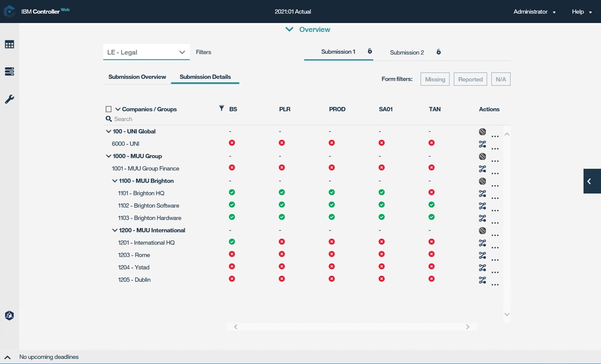Screen dimensions: 601x364
Task: Click the action icon for 1101 - Brighton HQ
Action: (482, 193)
